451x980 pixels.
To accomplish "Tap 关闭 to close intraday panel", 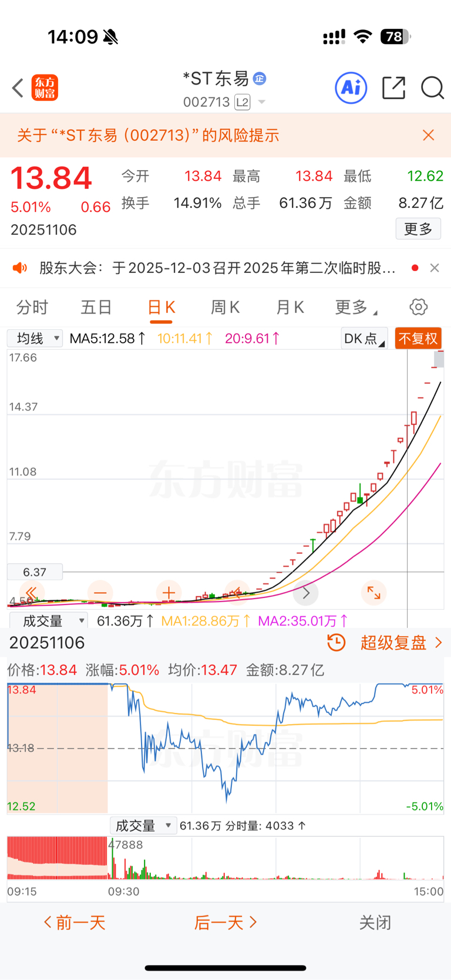I will click(375, 922).
